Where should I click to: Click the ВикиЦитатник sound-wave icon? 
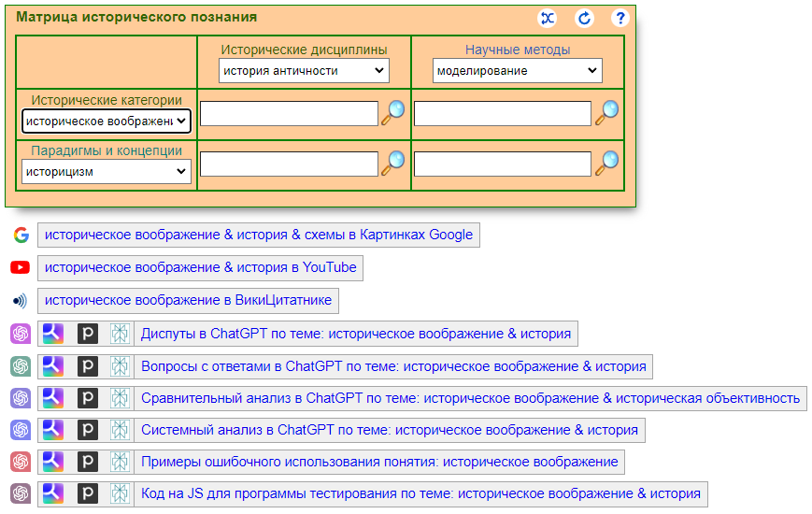[x=21, y=301]
